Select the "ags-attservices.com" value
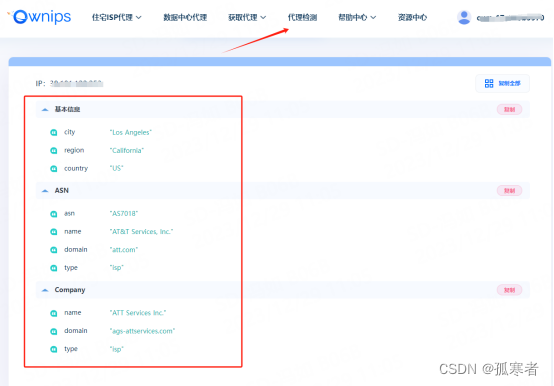This screenshot has width=554, height=386. (142, 331)
